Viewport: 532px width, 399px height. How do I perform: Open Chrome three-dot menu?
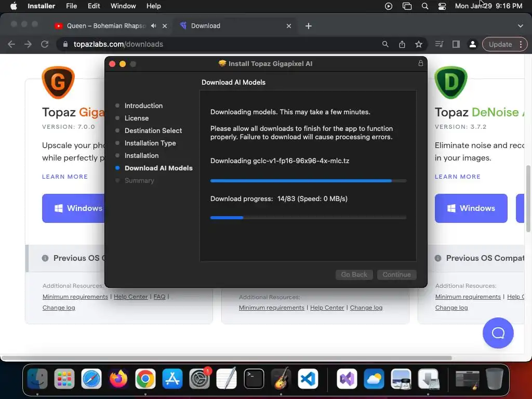coord(521,44)
